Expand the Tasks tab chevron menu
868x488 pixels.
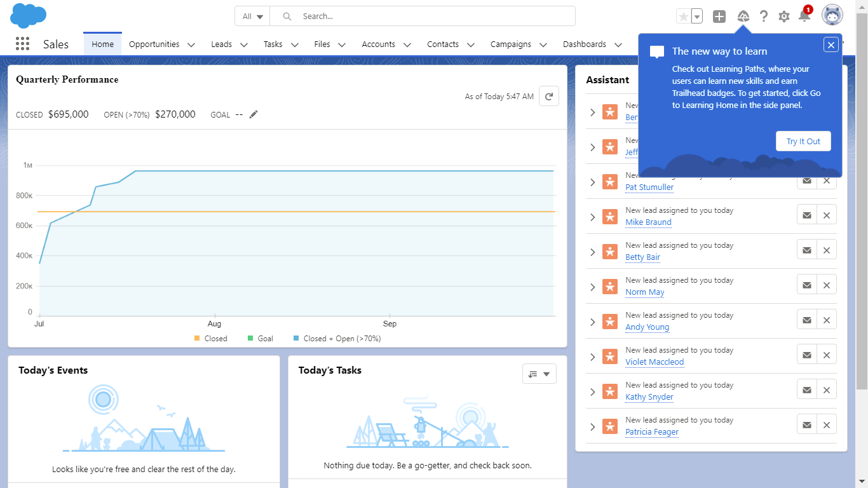coord(294,44)
